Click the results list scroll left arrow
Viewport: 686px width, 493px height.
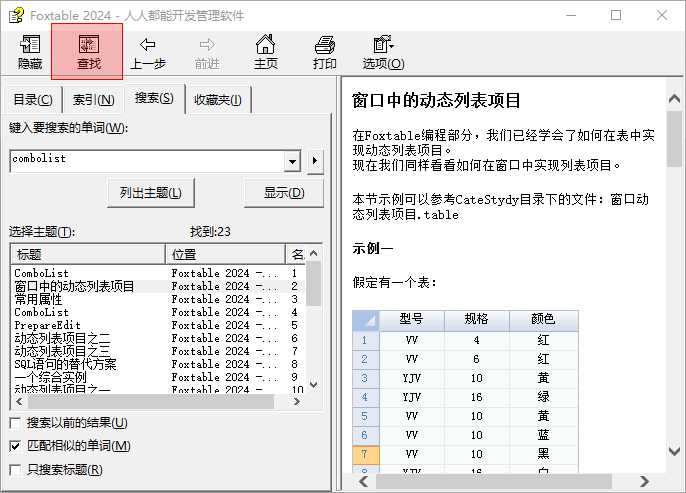[19, 402]
